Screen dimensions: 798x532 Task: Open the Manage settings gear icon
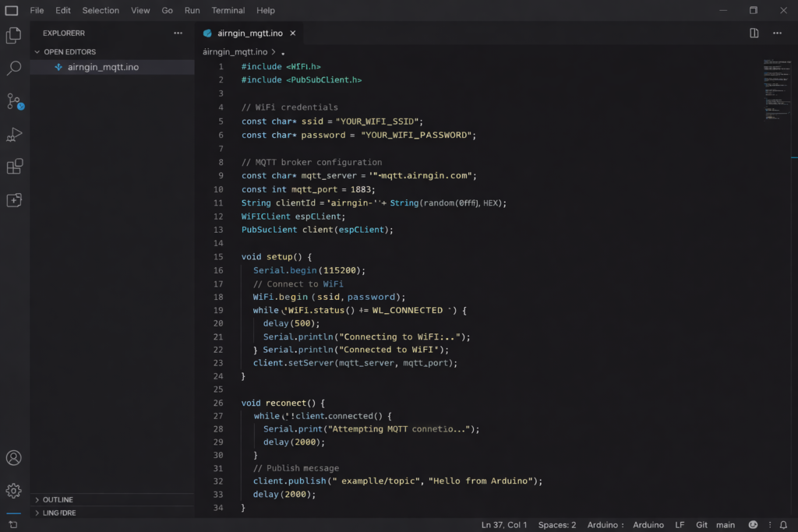point(13,491)
